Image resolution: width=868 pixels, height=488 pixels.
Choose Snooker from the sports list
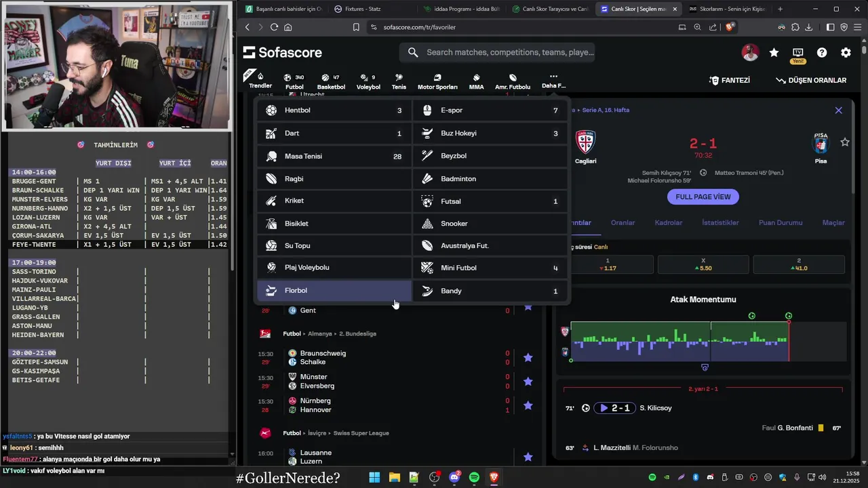[x=490, y=224]
